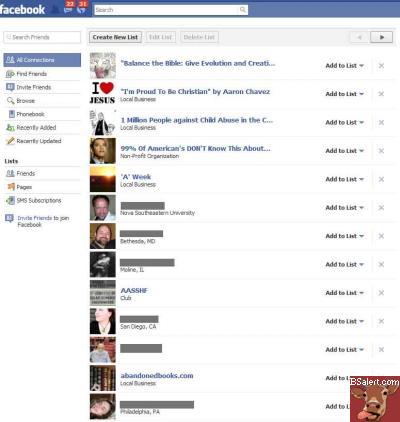Open 'I'm Proud To Be Christian' by Aaron Chavez
This screenshot has width=400, height=422.
click(x=195, y=92)
